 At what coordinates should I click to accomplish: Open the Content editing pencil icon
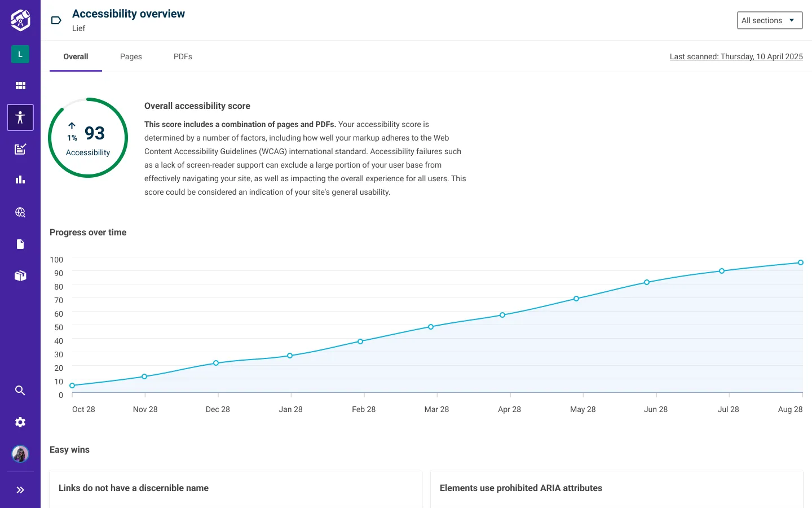(20, 149)
